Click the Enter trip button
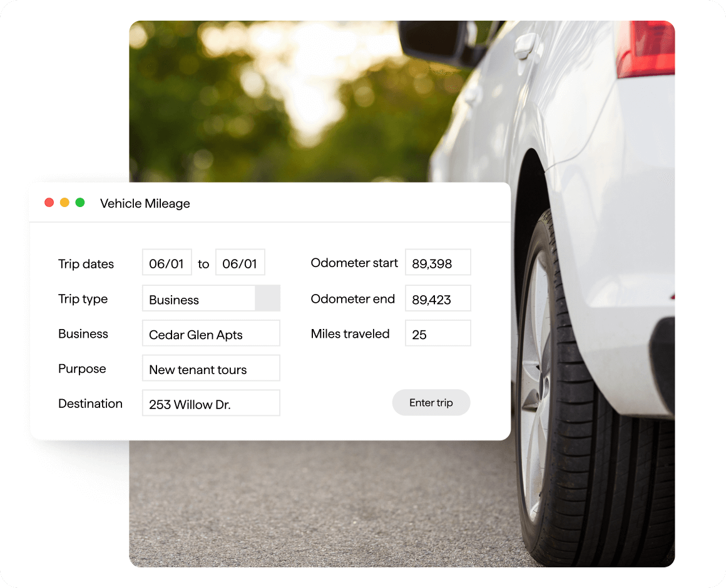Image resolution: width=726 pixels, height=588 pixels. tap(431, 402)
